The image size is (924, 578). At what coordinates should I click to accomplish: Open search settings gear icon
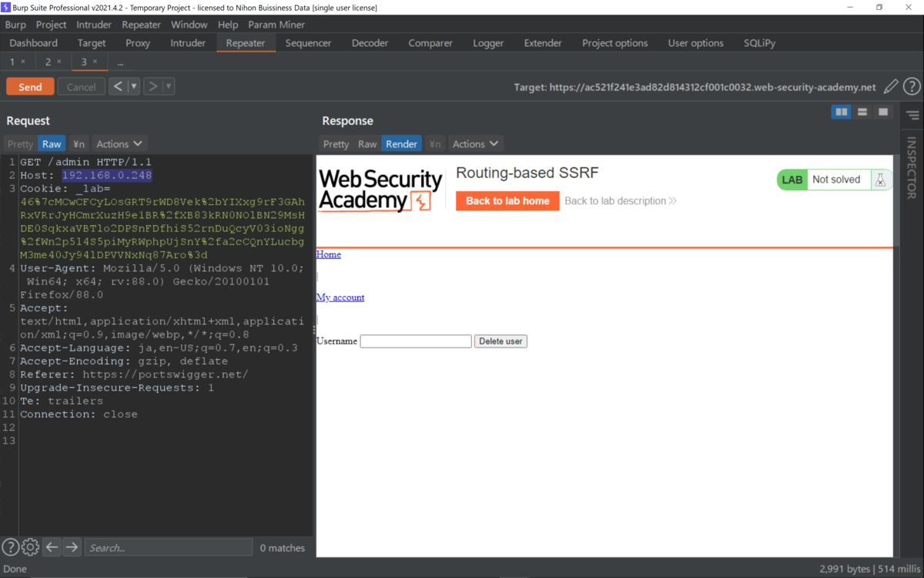(x=30, y=547)
